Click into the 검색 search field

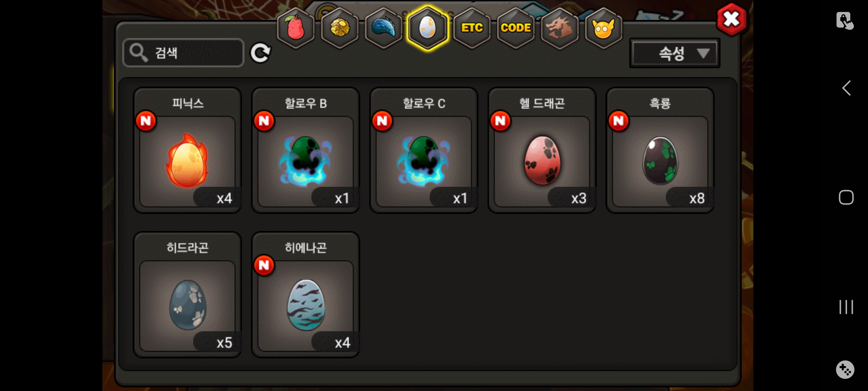tap(184, 53)
